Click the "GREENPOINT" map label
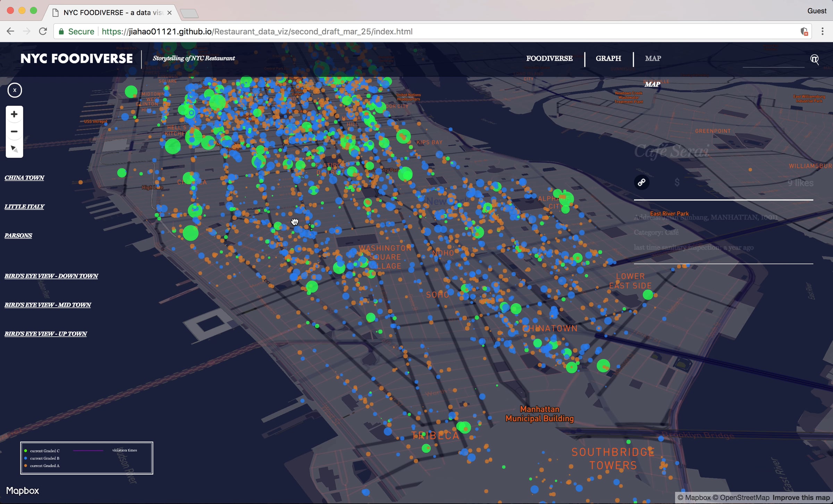 point(713,131)
